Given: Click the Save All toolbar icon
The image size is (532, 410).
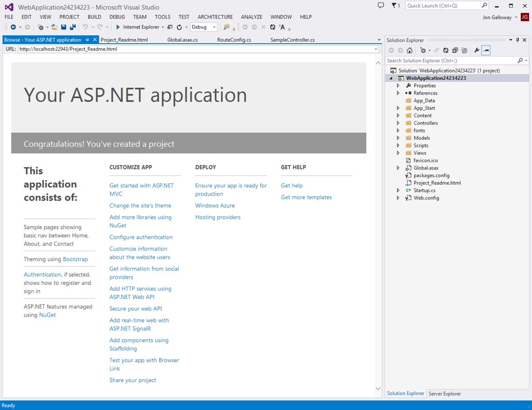Looking at the screenshot, I should [72, 27].
